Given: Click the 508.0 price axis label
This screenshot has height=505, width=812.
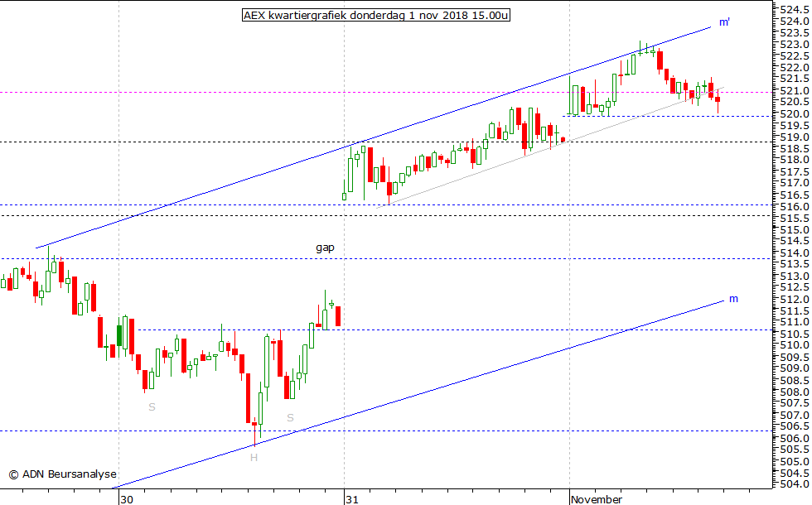Looking at the screenshot, I should point(795,392).
